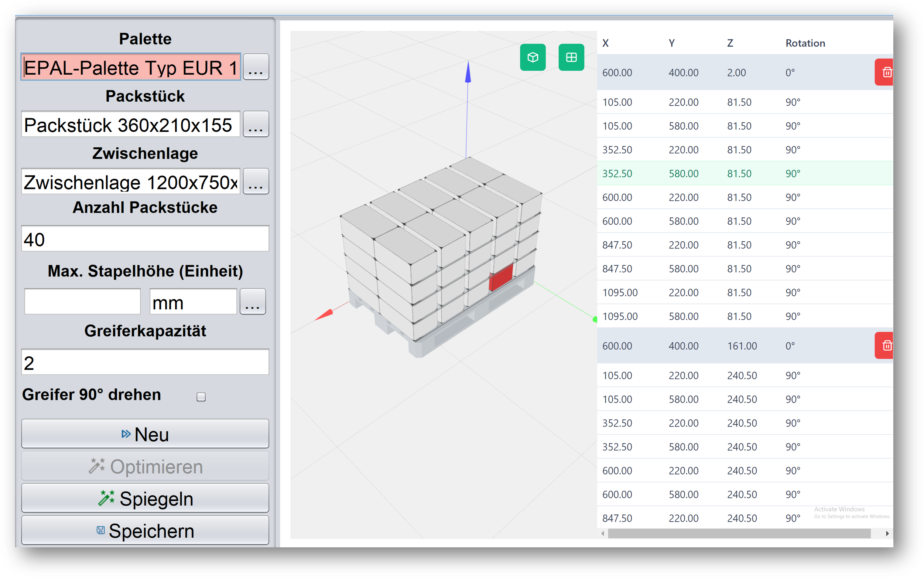Open the Zwischenlage selection browse button
Viewport: 924px width, 578px height.
point(256,181)
